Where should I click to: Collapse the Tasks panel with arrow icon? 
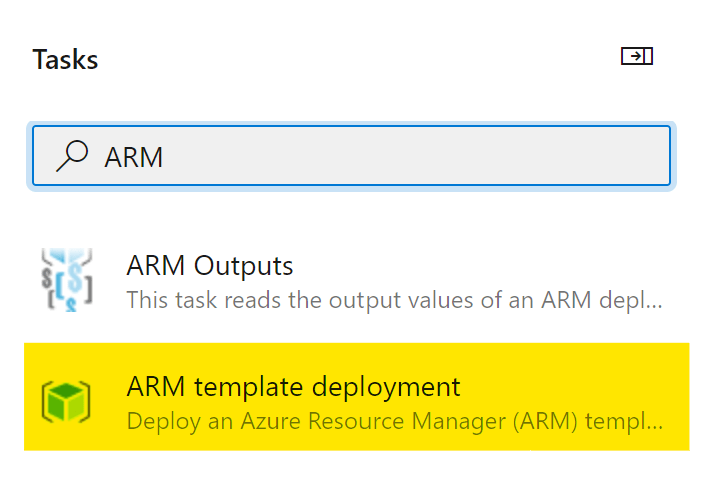[x=637, y=57]
